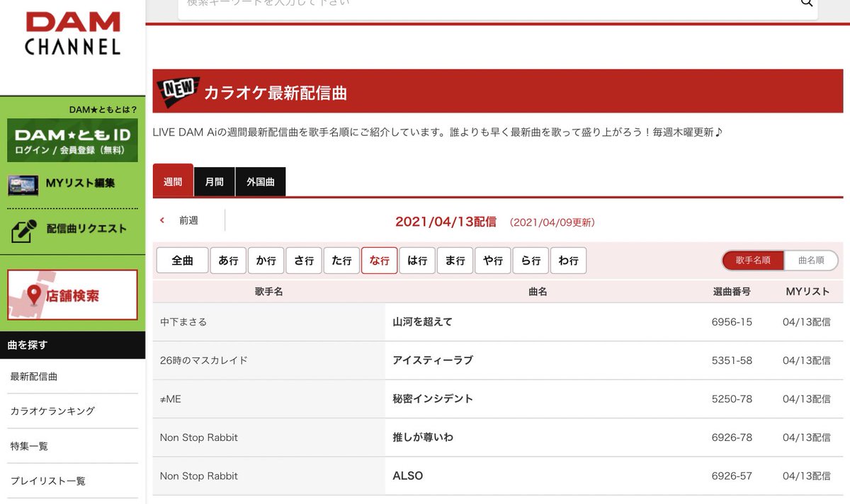
Task: Toggle the な行 kana filter
Action: coord(379,260)
